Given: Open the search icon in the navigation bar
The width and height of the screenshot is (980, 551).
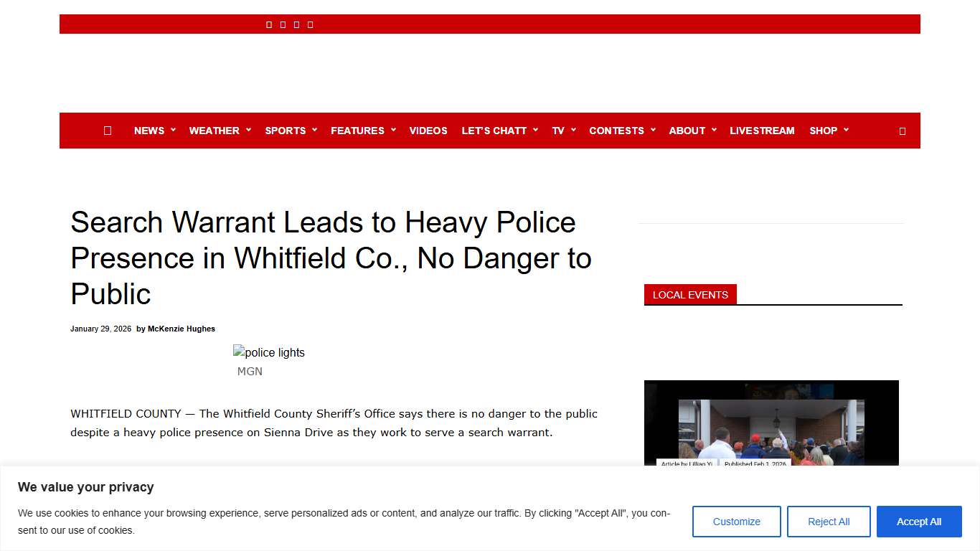Looking at the screenshot, I should click(x=902, y=131).
